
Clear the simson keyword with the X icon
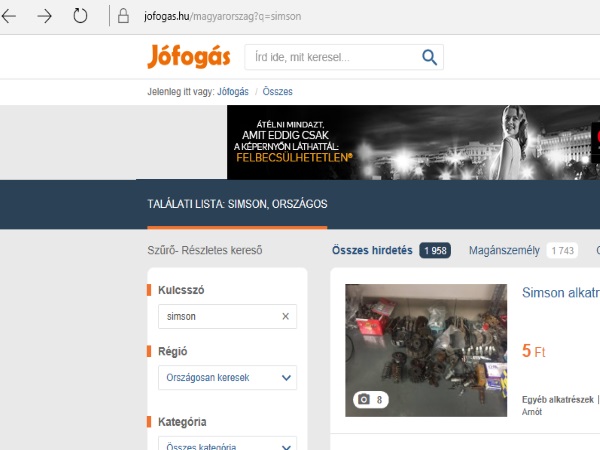click(285, 316)
